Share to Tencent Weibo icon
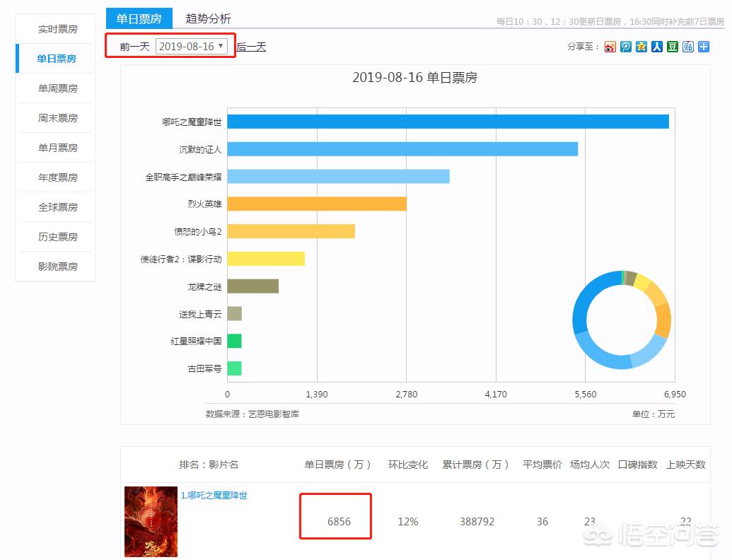 [x=626, y=47]
